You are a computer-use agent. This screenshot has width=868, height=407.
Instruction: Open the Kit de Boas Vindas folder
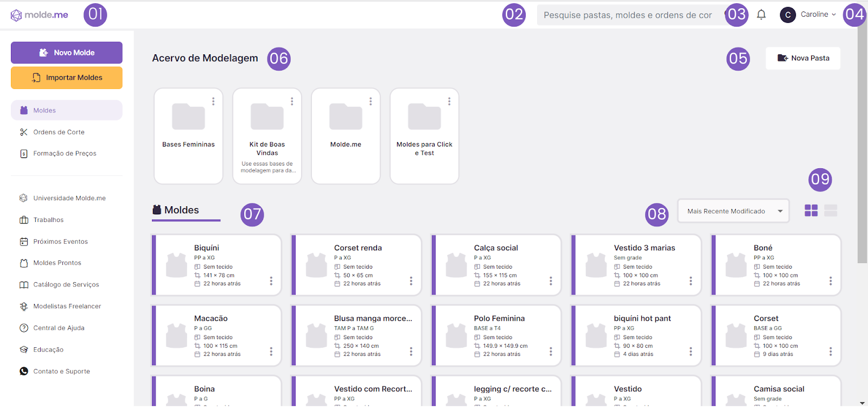tap(267, 136)
